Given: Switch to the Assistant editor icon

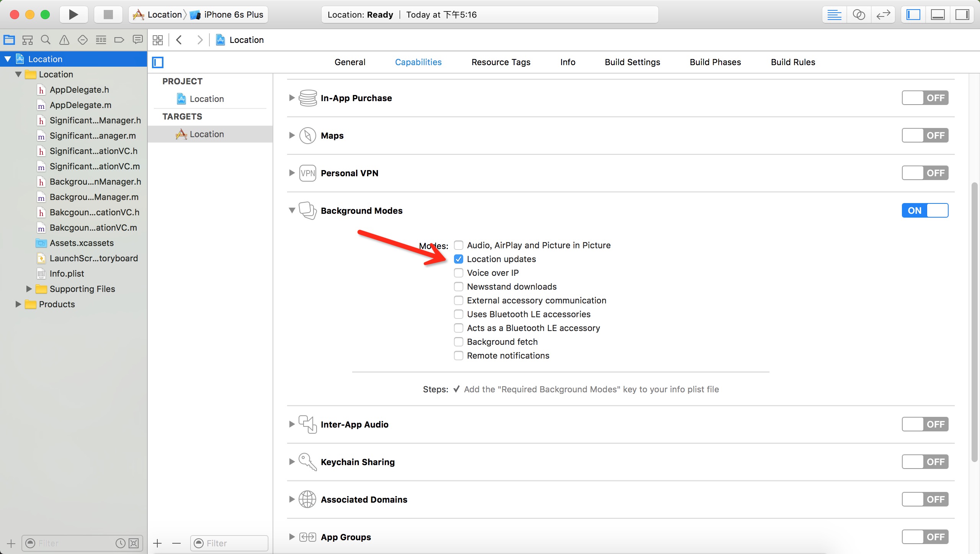Looking at the screenshot, I should click(x=859, y=15).
